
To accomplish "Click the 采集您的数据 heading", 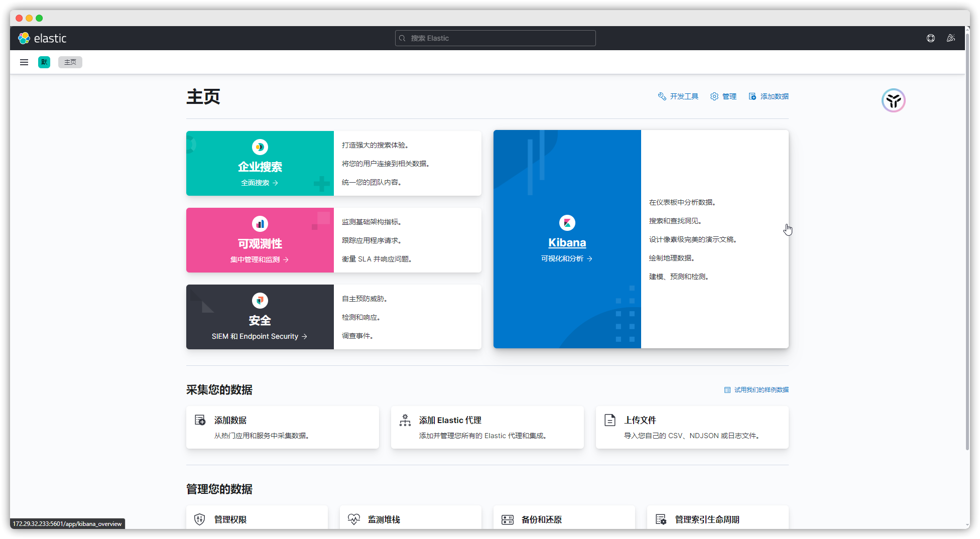I will (x=219, y=390).
